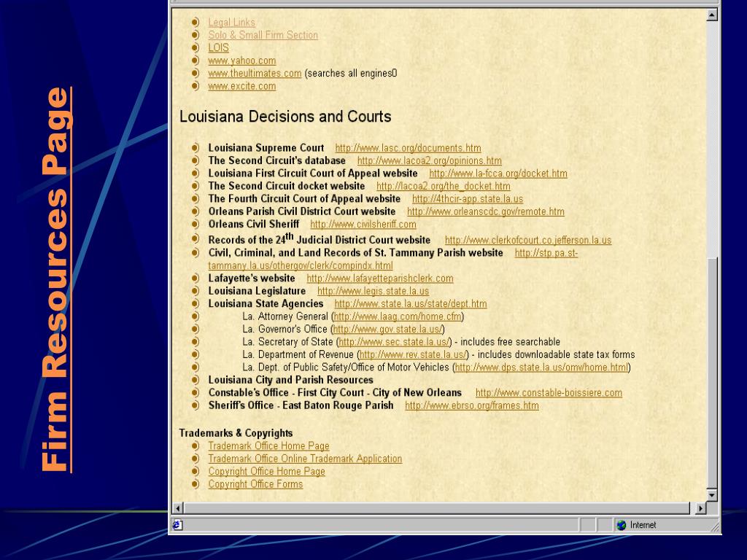Screen dimensions: 747x560
Task: Open www.civilsheriff.com link
Action: click(x=363, y=225)
